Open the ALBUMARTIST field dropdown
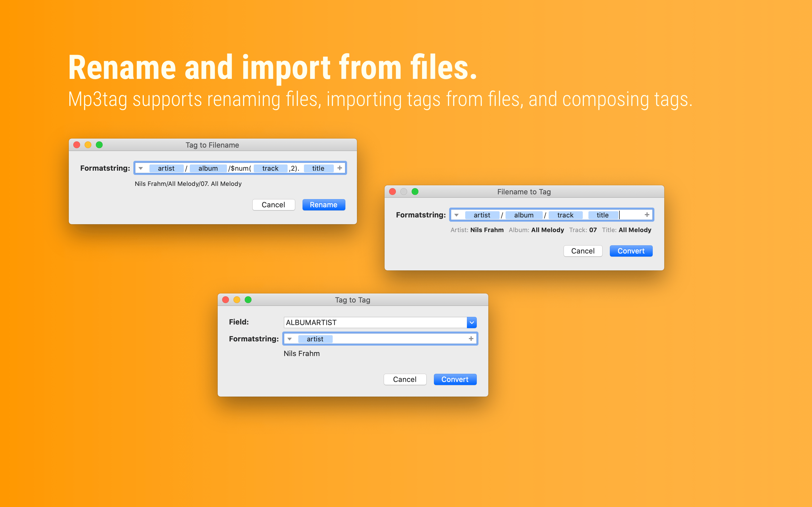 coord(471,323)
